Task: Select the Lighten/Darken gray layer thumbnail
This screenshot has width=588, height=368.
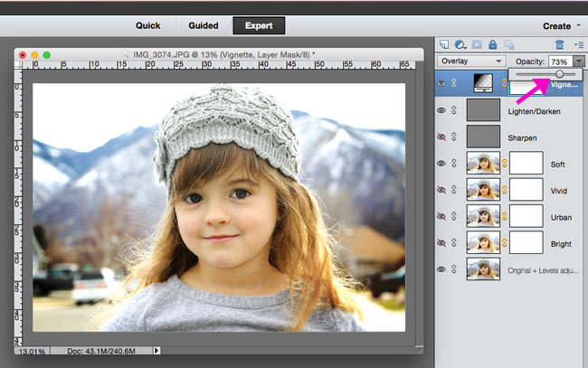Action: coord(483,109)
